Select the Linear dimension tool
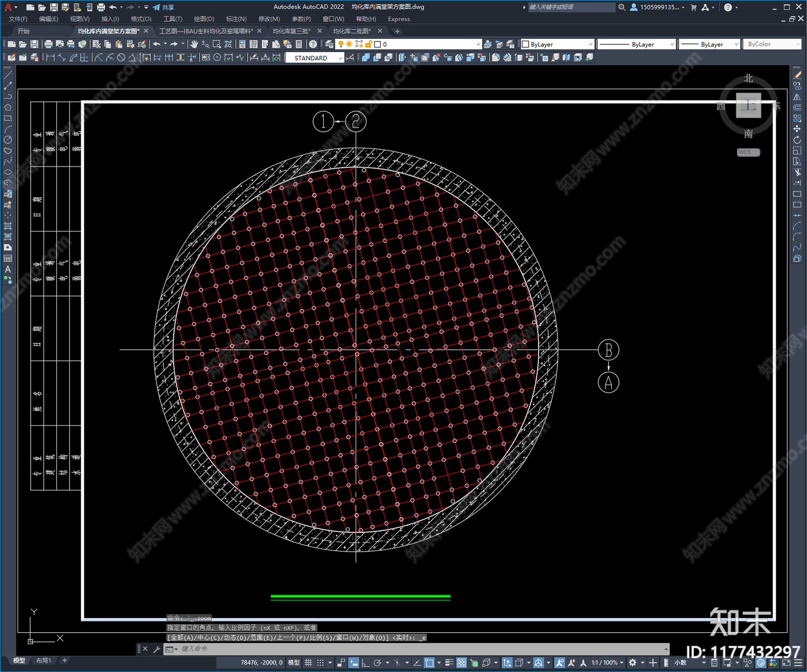The image size is (807, 672). 50,57
